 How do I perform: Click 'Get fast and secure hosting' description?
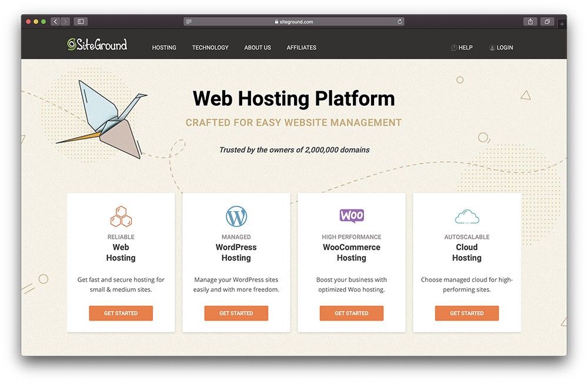121,285
